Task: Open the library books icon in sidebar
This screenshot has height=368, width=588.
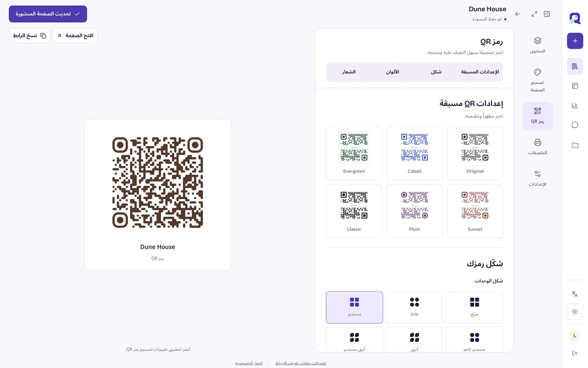Action: click(x=575, y=66)
